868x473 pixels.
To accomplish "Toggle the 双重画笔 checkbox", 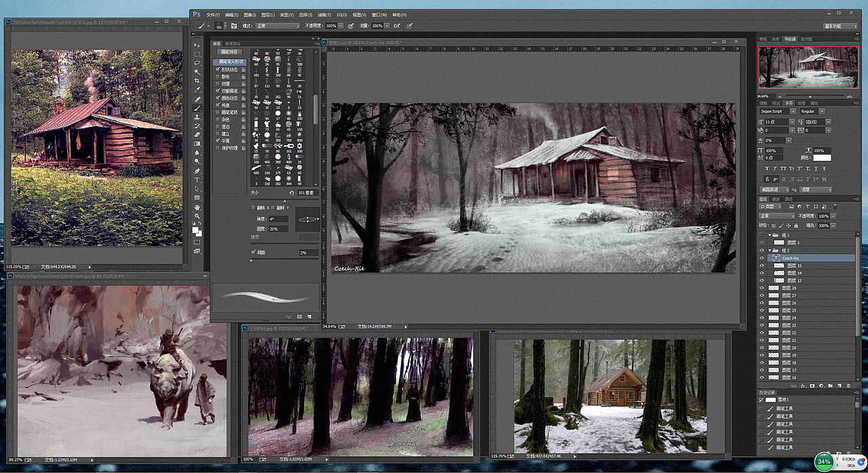I will pos(218,91).
